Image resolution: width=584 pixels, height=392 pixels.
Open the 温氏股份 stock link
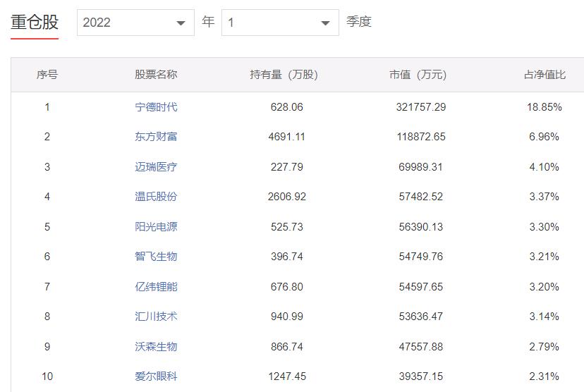[156, 197]
